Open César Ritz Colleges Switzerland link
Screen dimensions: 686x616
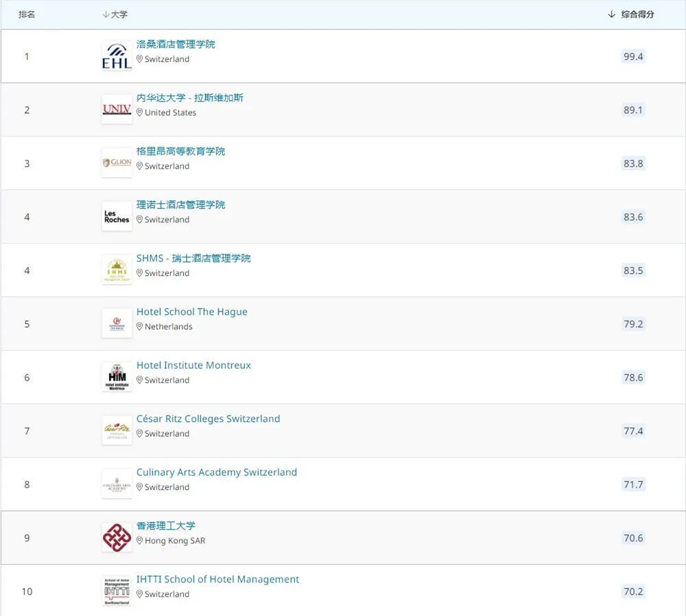point(209,418)
